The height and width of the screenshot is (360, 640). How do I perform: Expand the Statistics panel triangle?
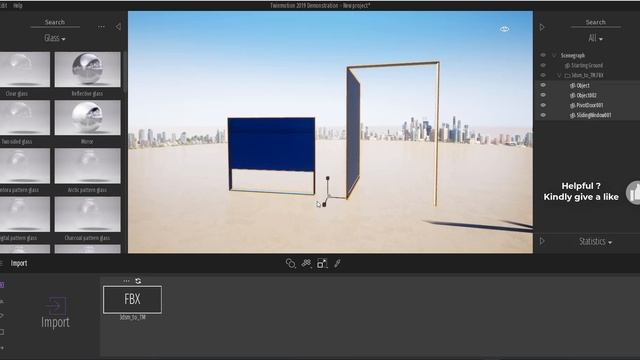click(x=542, y=241)
